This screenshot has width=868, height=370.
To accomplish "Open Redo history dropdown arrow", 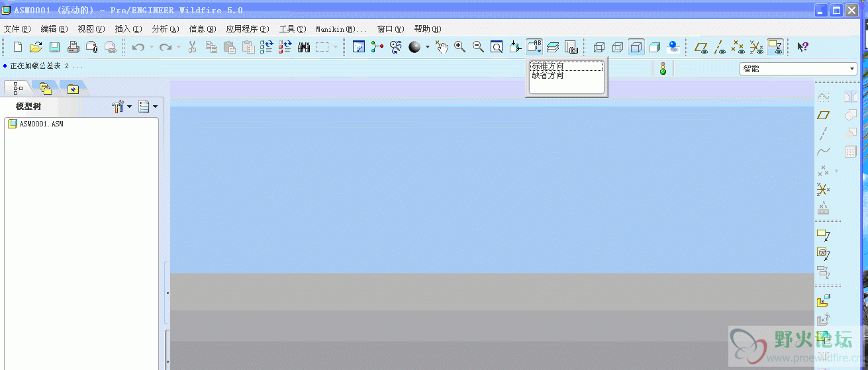I will 179,47.
